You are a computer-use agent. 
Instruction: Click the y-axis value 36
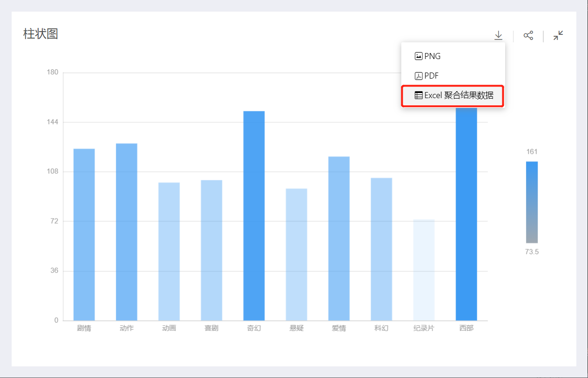tap(54, 271)
